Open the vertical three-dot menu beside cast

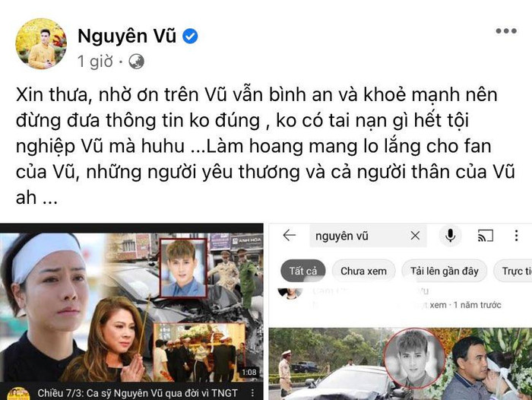[x=516, y=235]
